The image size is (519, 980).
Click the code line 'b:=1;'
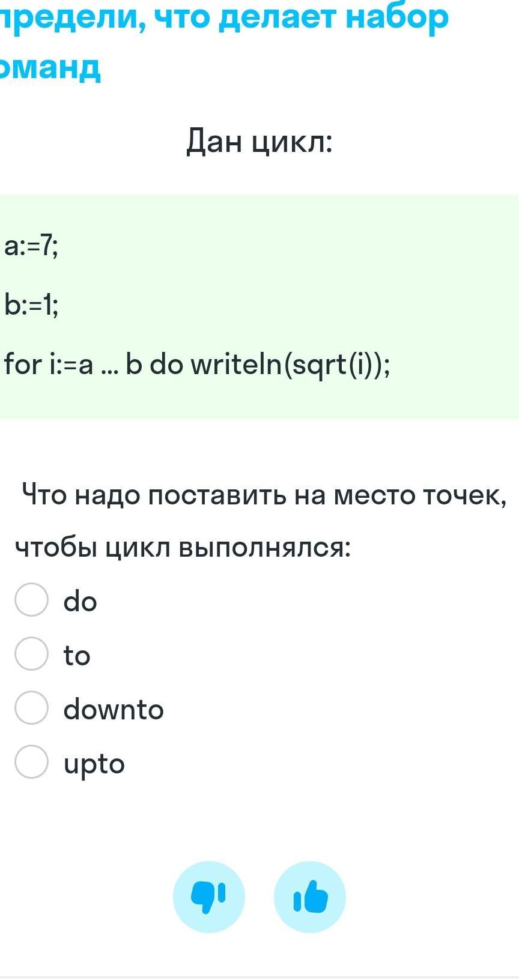tap(31, 305)
